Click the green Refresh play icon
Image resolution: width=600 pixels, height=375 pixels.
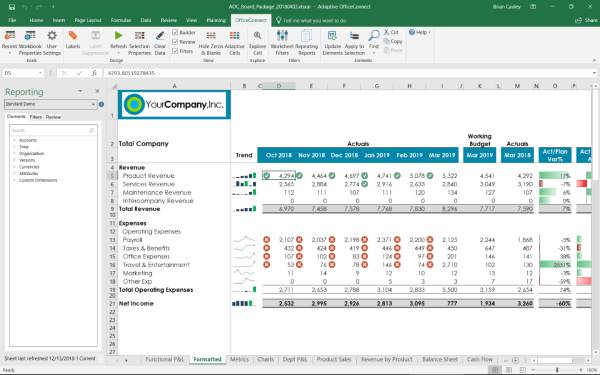pyautogui.click(x=118, y=36)
